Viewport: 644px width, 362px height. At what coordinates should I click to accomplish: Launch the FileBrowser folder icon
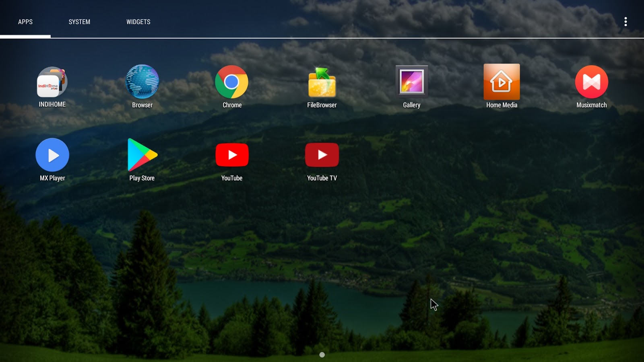click(x=322, y=82)
